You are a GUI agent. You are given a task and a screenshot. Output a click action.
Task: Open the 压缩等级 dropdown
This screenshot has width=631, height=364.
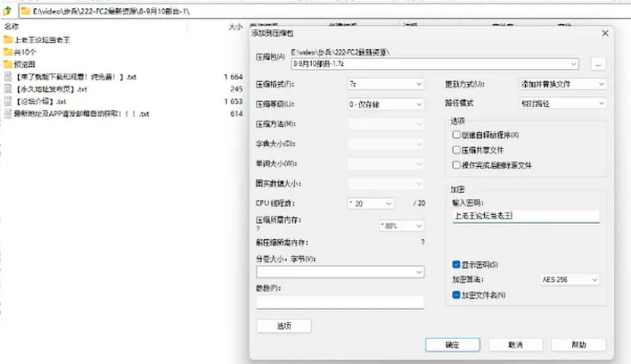pyautogui.click(x=386, y=104)
